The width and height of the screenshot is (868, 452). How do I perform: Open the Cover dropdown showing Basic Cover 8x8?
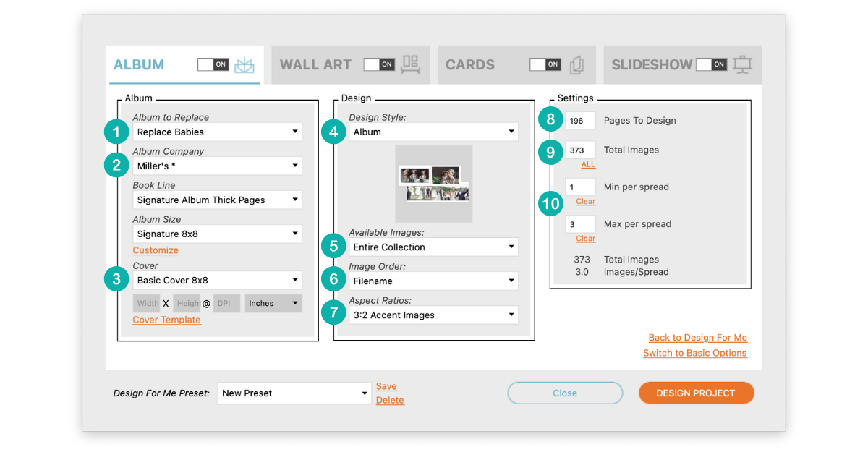(217, 280)
